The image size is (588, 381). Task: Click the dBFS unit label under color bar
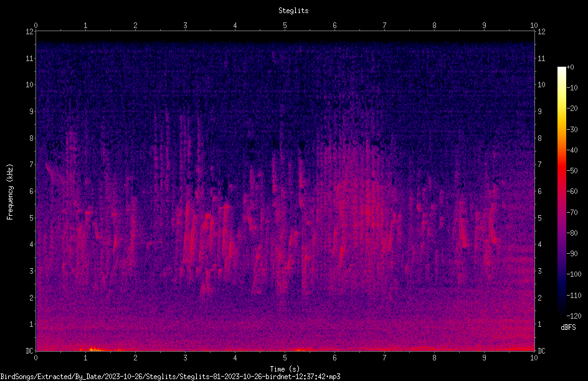coord(568,327)
